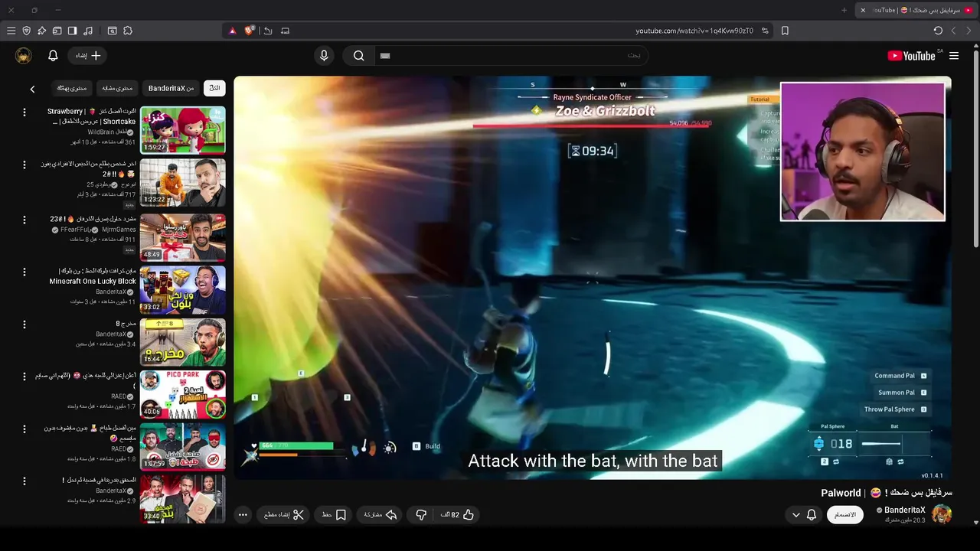Open the browser hamburger menu
The image size is (980, 551).
click(x=11, y=31)
